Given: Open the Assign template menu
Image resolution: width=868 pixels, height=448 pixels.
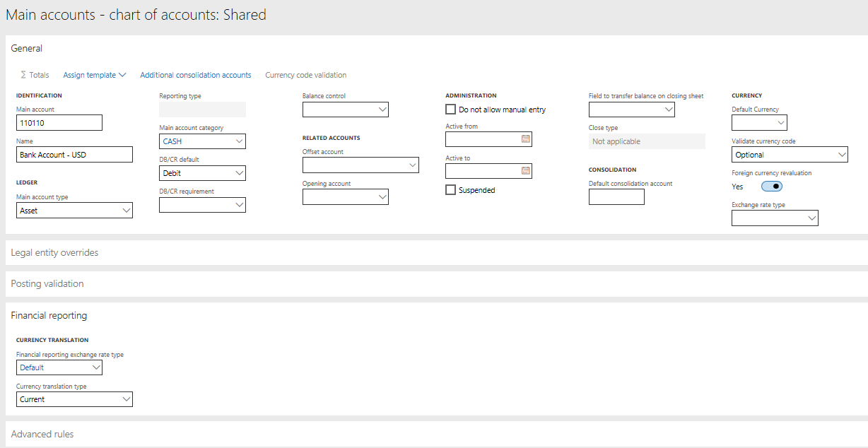Looking at the screenshot, I should click(x=95, y=75).
